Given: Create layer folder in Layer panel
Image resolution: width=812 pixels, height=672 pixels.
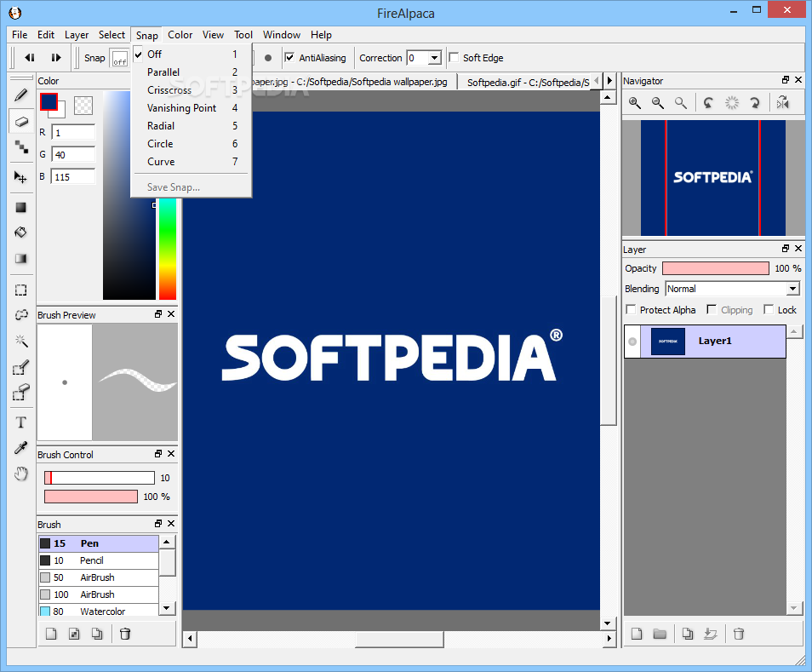Looking at the screenshot, I should coord(660,634).
